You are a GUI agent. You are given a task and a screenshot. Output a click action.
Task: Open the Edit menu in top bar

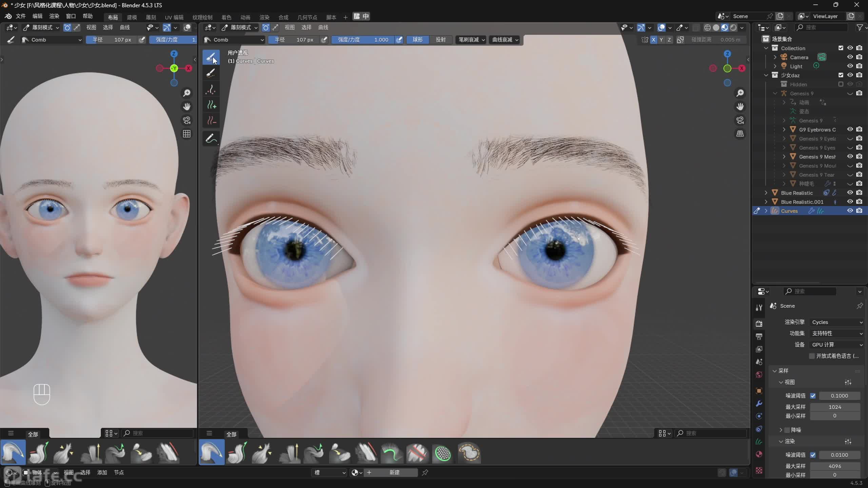[37, 16]
